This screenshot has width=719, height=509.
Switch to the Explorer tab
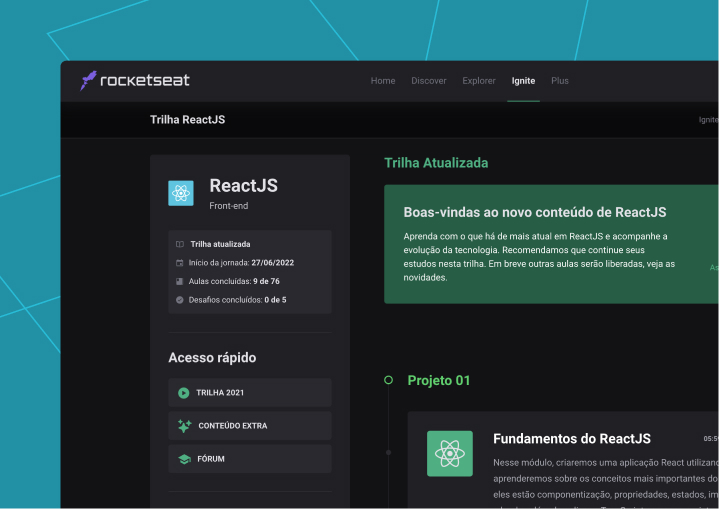click(479, 81)
